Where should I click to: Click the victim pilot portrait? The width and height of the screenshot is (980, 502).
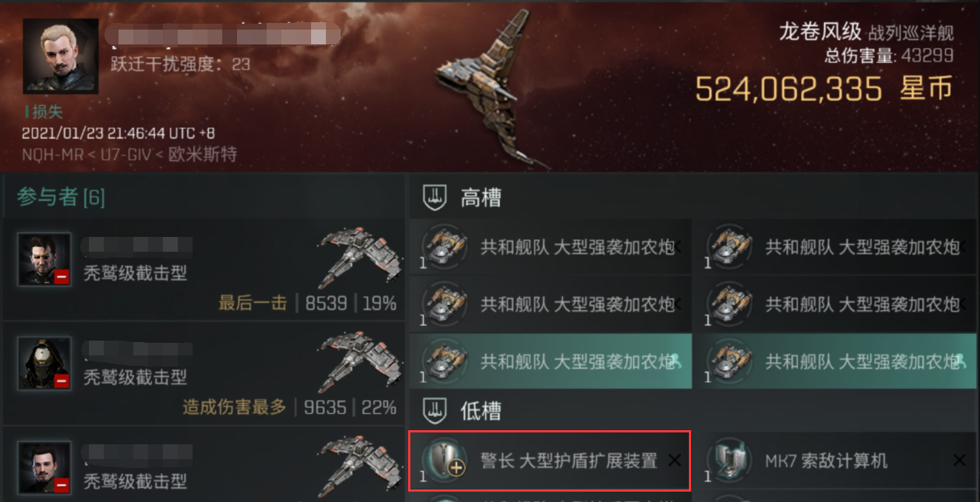tap(61, 56)
